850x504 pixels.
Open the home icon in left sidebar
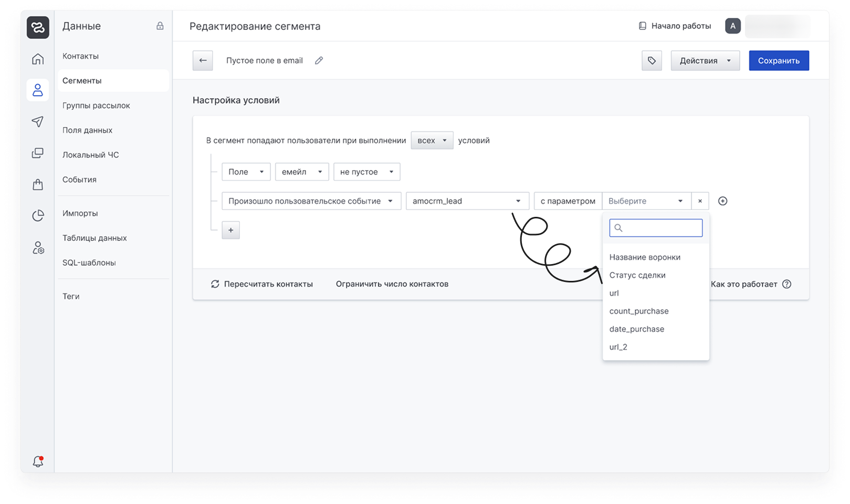tap(38, 59)
